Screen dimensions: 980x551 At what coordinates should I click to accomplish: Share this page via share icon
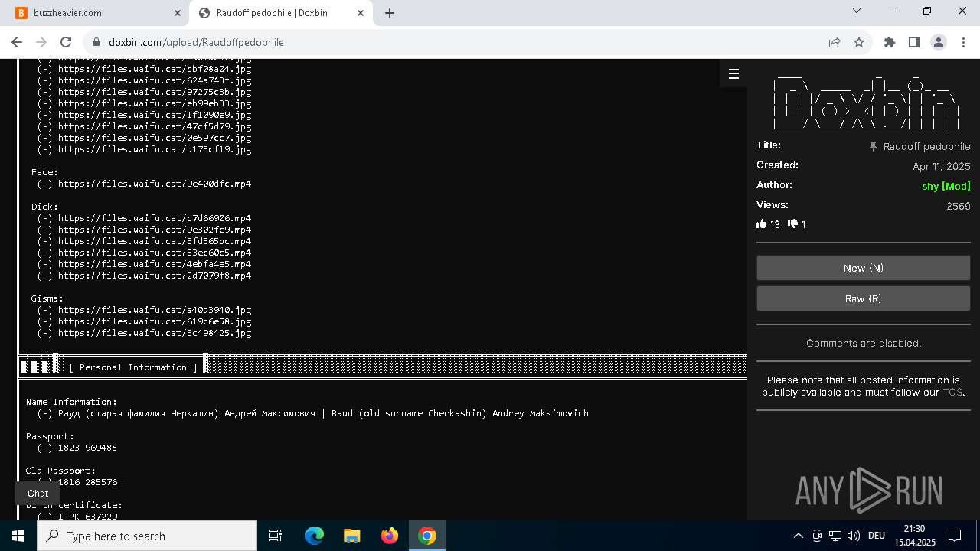[x=835, y=42]
